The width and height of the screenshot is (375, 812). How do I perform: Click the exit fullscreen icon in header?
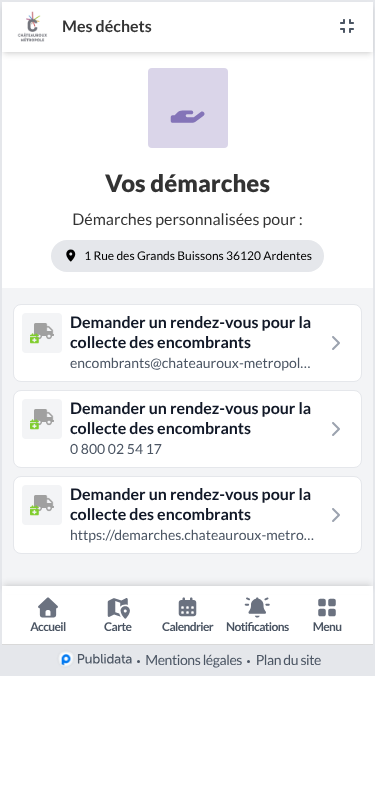[347, 26]
